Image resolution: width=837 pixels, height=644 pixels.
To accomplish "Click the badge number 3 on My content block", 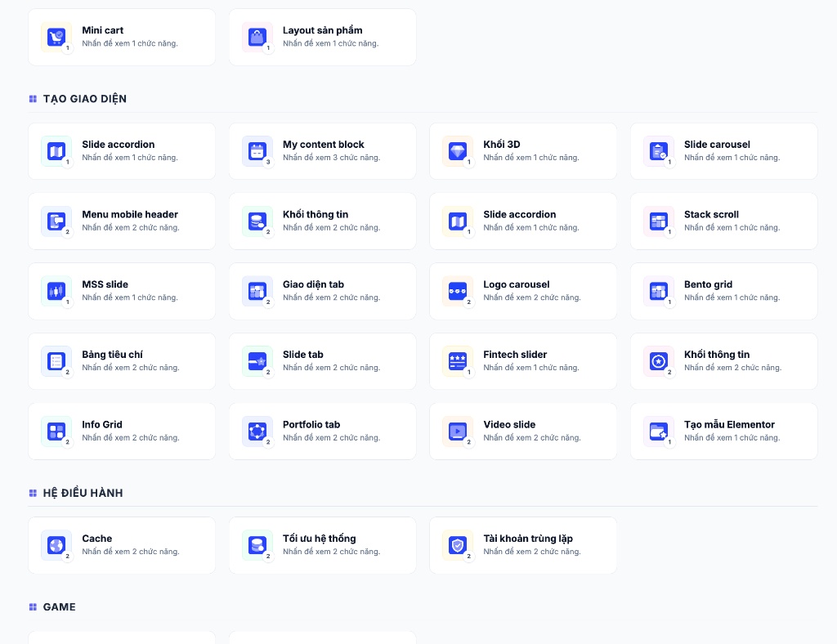I will [268, 162].
